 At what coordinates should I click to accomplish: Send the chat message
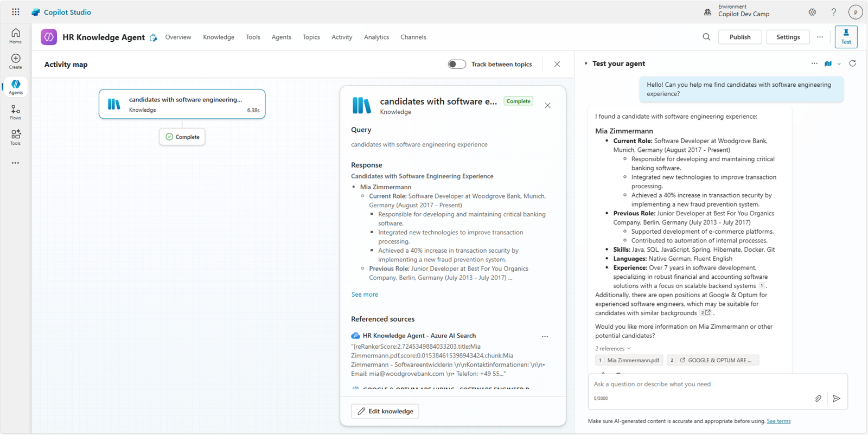pos(837,398)
